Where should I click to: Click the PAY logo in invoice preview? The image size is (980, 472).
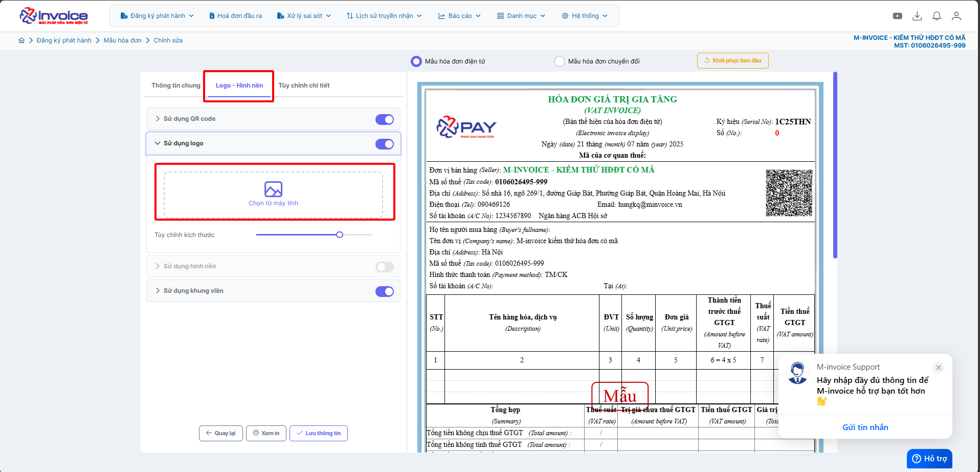[x=466, y=127]
